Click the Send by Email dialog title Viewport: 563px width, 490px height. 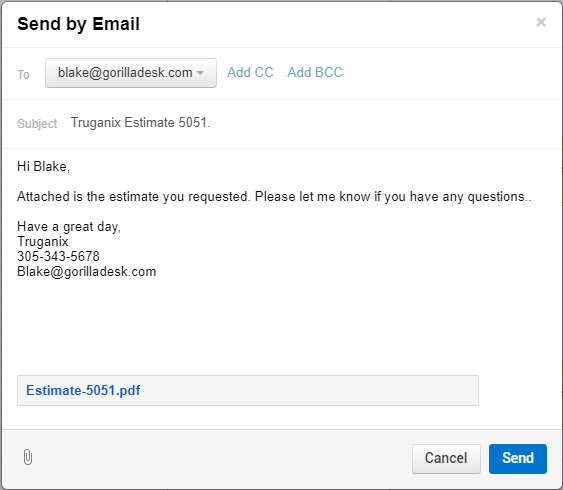pos(78,24)
